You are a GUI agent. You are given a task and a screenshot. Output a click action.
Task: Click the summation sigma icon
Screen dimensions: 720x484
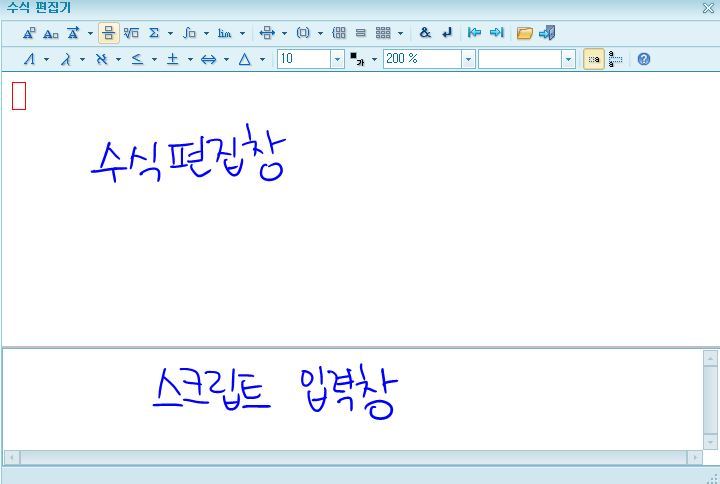pyautogui.click(x=154, y=33)
